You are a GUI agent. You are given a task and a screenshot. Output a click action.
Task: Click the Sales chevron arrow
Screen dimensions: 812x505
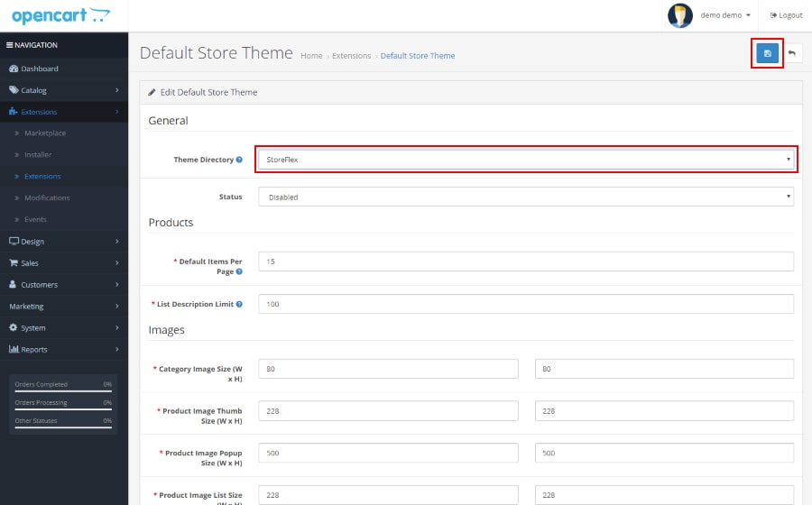click(x=117, y=262)
